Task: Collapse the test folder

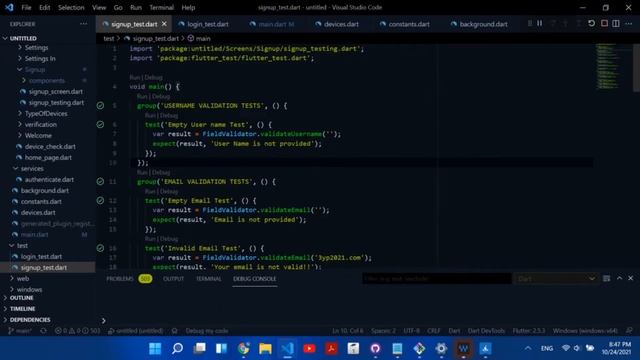Action: (11, 246)
